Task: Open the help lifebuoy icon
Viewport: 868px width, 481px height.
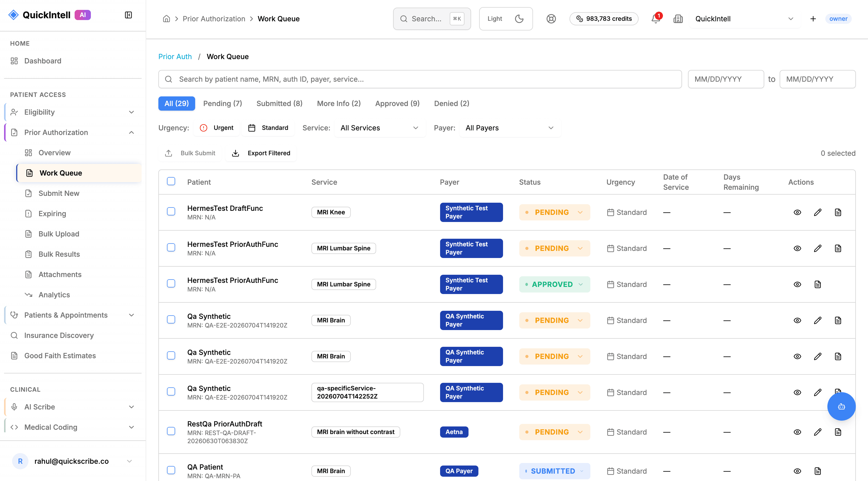Action: pyautogui.click(x=551, y=19)
